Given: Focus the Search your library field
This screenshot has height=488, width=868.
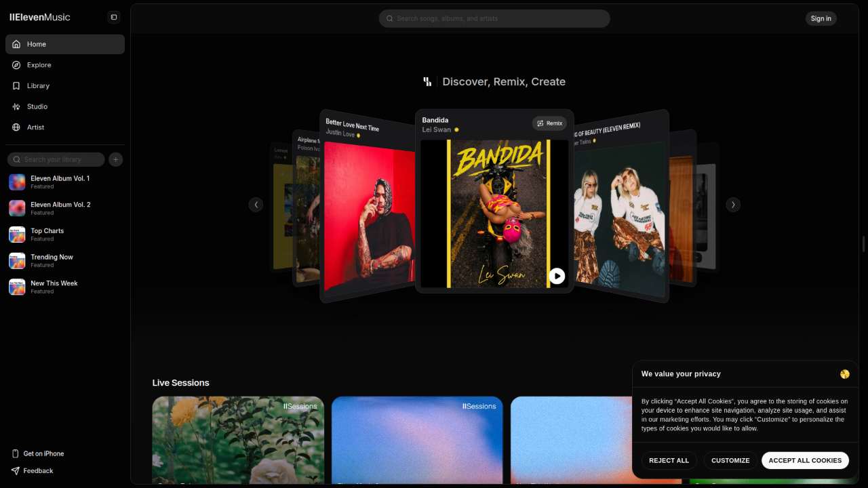Looking at the screenshot, I should click(x=56, y=159).
